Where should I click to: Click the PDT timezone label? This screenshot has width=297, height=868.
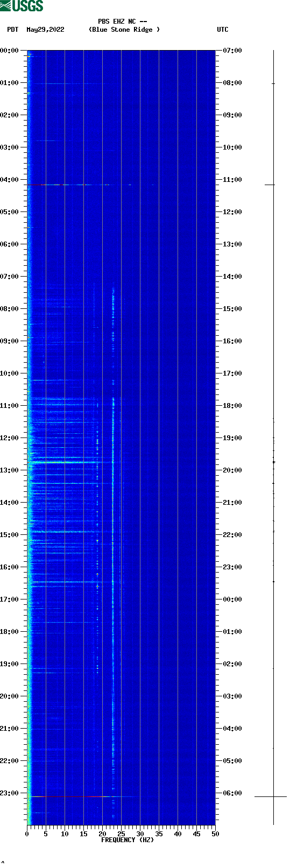[13, 30]
